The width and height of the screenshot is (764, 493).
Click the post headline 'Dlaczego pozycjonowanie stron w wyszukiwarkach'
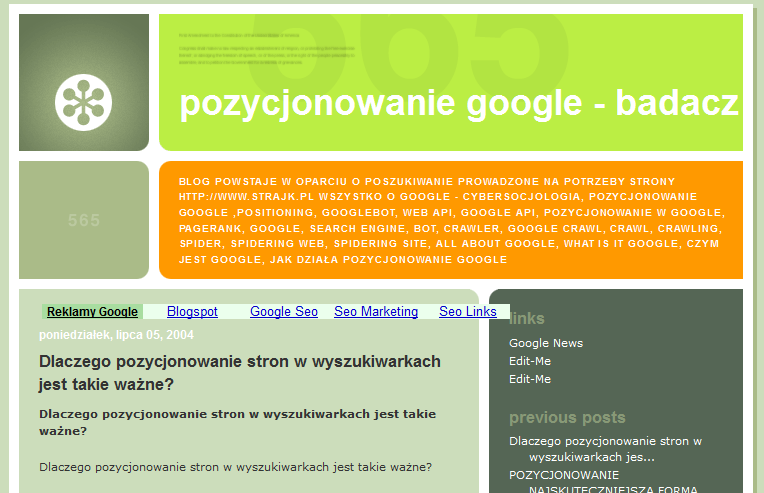[240, 373]
